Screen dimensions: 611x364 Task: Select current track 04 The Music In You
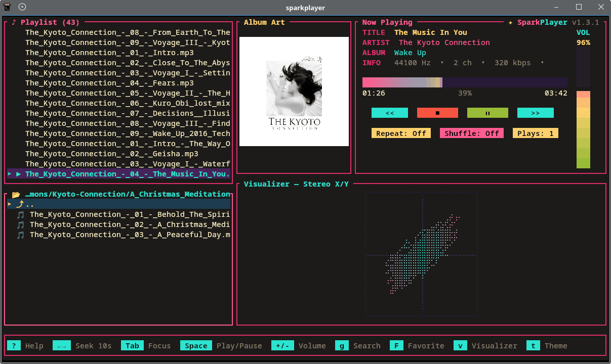[118, 174]
